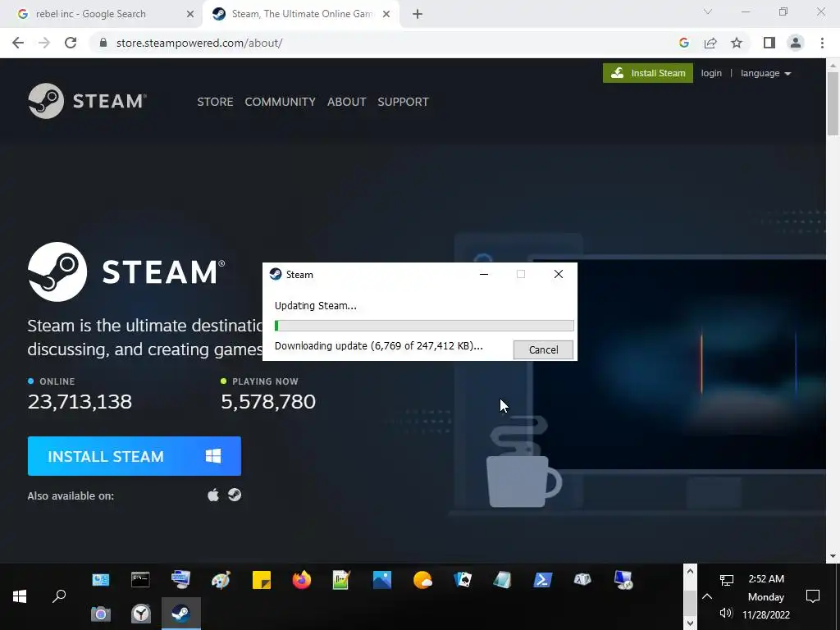The height and width of the screenshot is (630, 840).
Task: Bookmark this page with the star icon
Action: click(737, 43)
